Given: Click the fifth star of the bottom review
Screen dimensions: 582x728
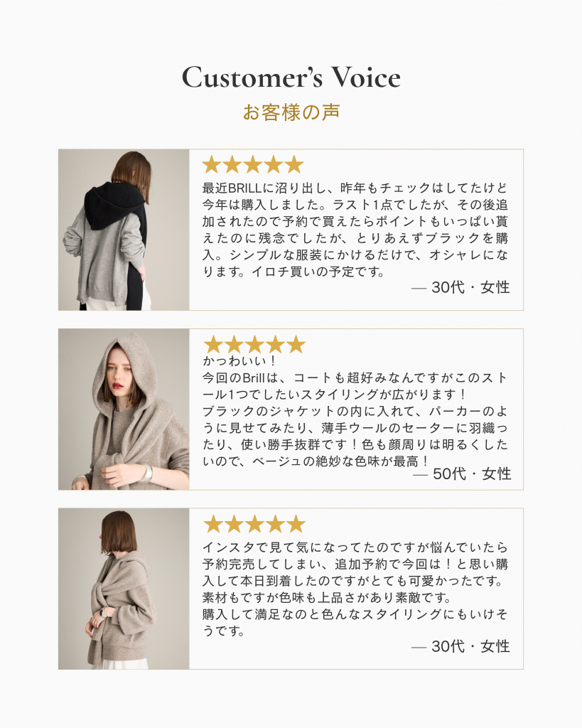Looking at the screenshot, I should (296, 524).
